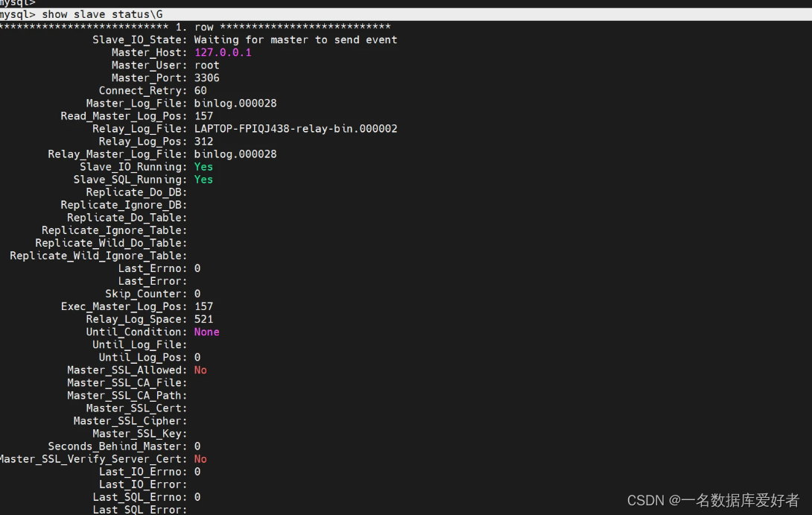Select the Master_Port value 3306

click(206, 78)
